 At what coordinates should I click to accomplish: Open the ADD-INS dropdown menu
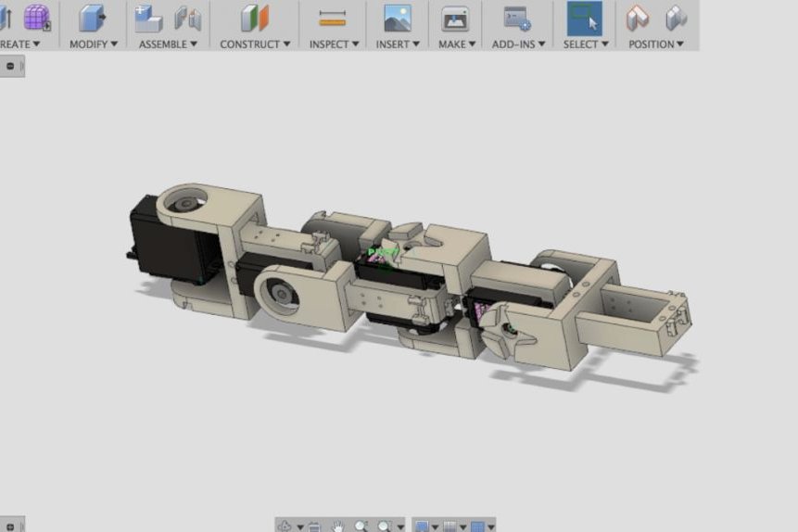518,44
